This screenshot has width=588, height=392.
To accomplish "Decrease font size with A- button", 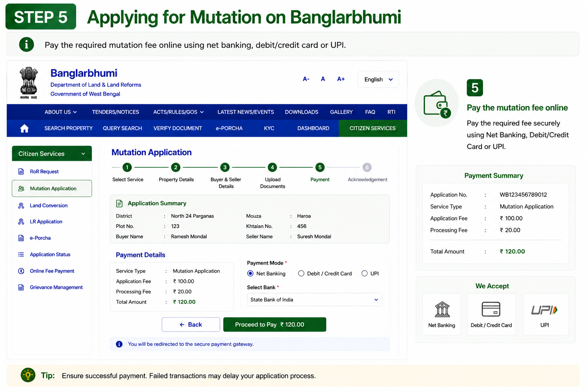I will (x=306, y=79).
